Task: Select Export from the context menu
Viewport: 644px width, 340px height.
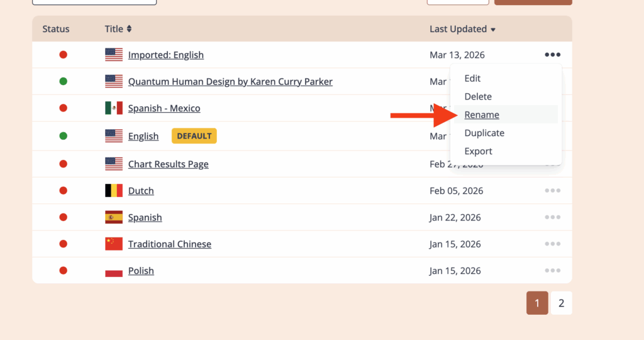Action: click(478, 151)
